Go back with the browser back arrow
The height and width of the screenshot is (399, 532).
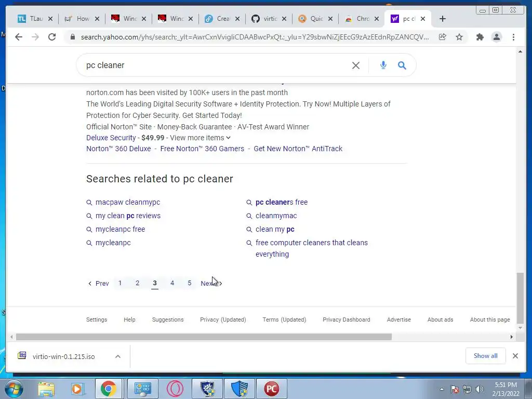pyautogui.click(x=19, y=37)
